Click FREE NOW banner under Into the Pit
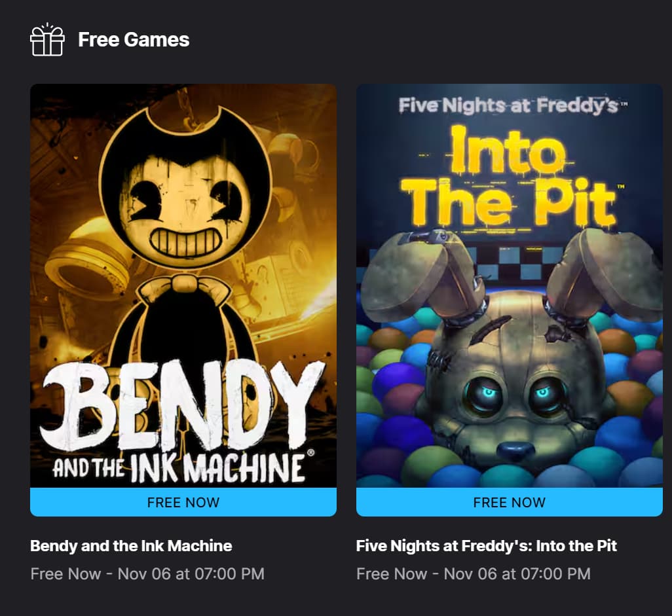Screen dimensions: 672x616 509,502
